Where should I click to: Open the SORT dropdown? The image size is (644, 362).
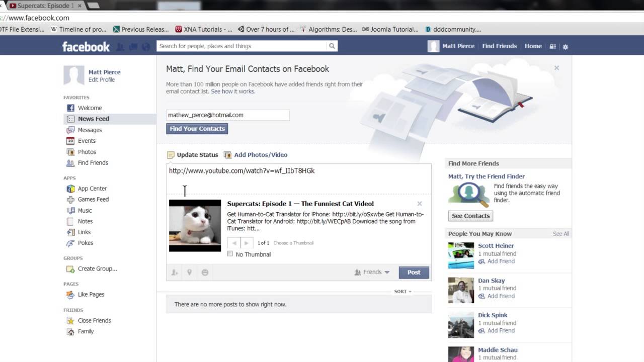tap(403, 292)
